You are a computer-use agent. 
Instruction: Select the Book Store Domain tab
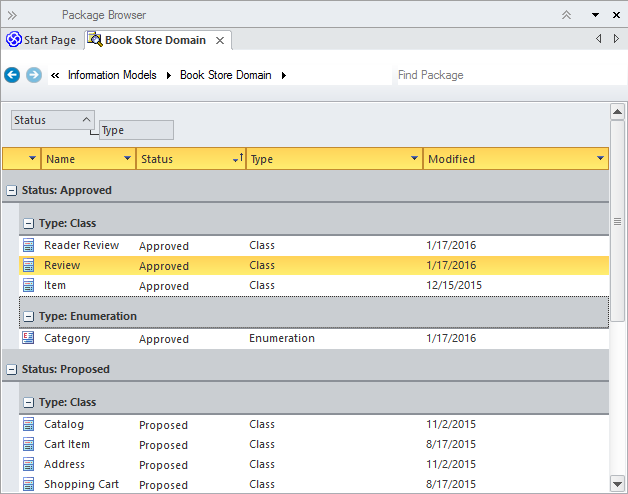tap(155, 40)
